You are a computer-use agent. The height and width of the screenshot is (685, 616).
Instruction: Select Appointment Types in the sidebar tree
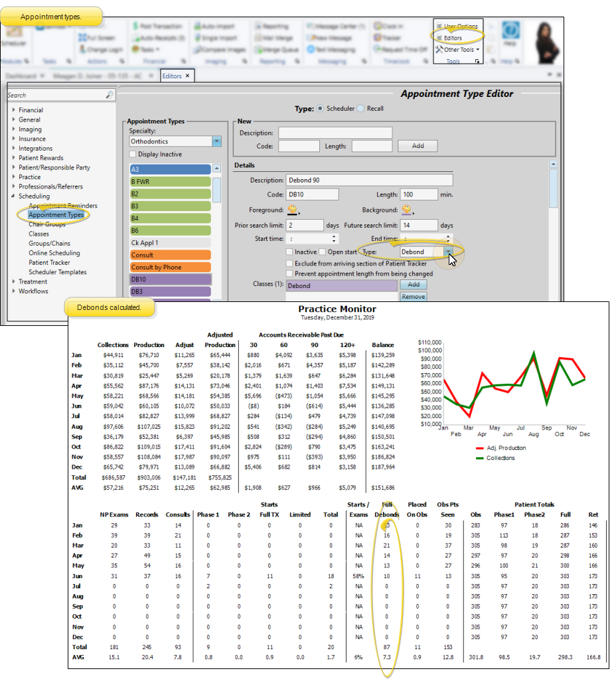pos(56,215)
